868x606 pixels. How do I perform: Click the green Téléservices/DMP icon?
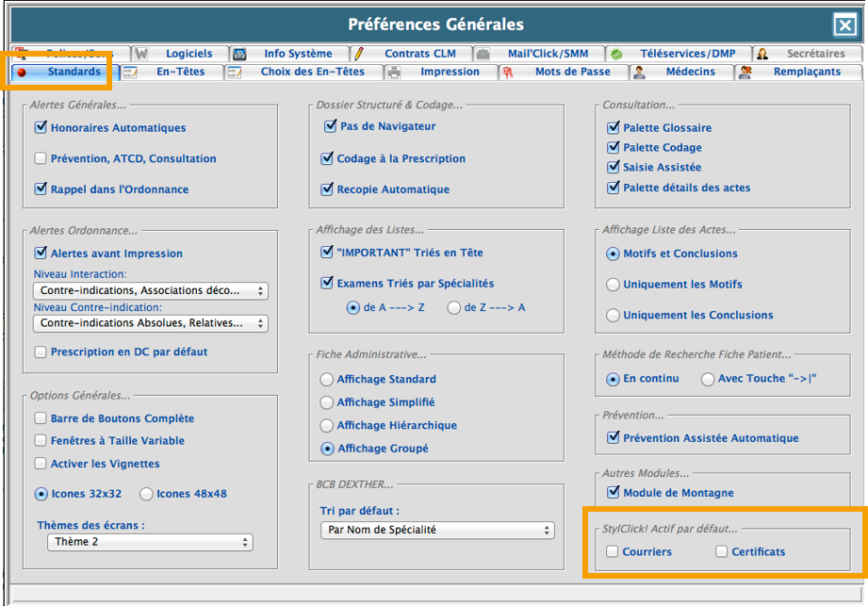point(615,54)
